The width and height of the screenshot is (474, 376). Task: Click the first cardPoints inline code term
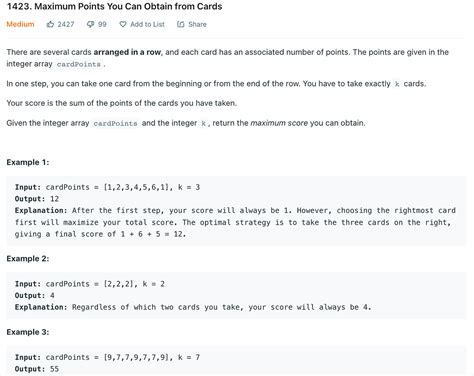(x=79, y=64)
